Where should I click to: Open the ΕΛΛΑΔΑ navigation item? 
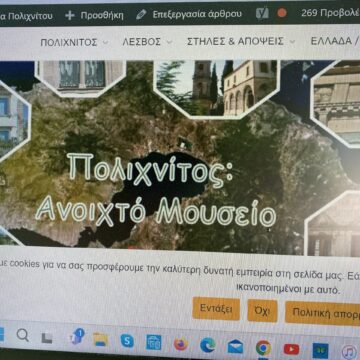coord(331,41)
